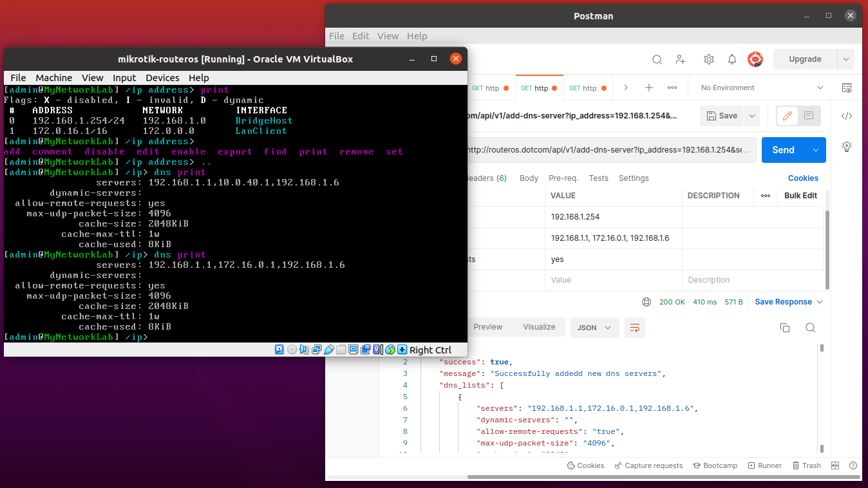
Task: Switch to build mode with pencil toggle
Action: tap(788, 116)
